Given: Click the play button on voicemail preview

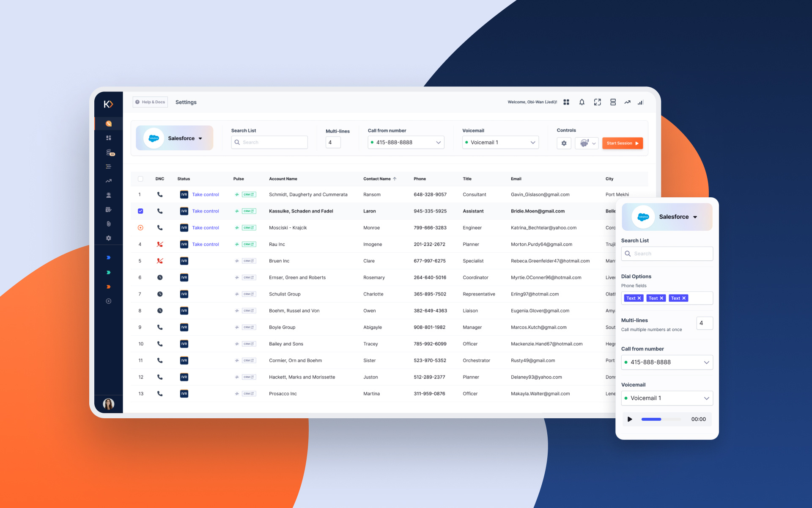Looking at the screenshot, I should point(630,419).
